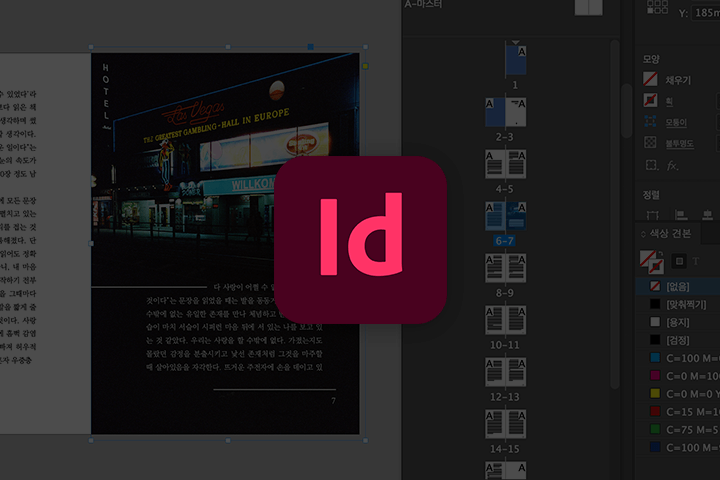Select the magenta C=0 M=100 swatch
This screenshot has width=720, height=480.
(x=678, y=376)
